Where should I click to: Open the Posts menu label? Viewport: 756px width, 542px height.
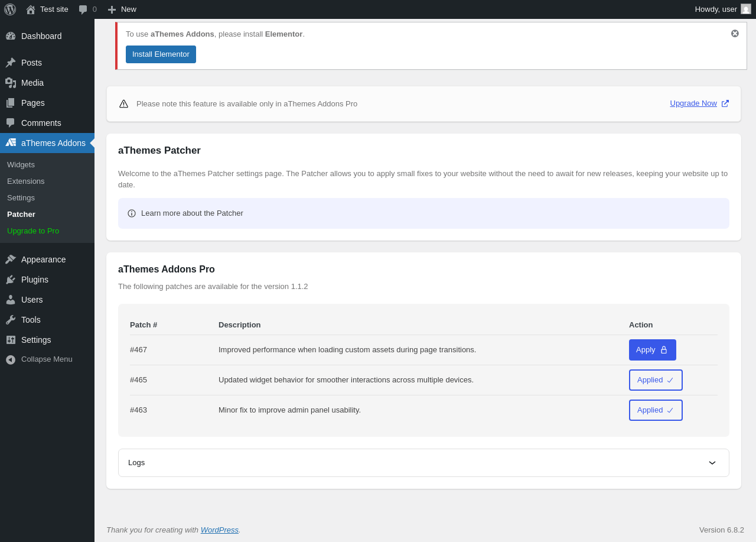pyautogui.click(x=31, y=63)
